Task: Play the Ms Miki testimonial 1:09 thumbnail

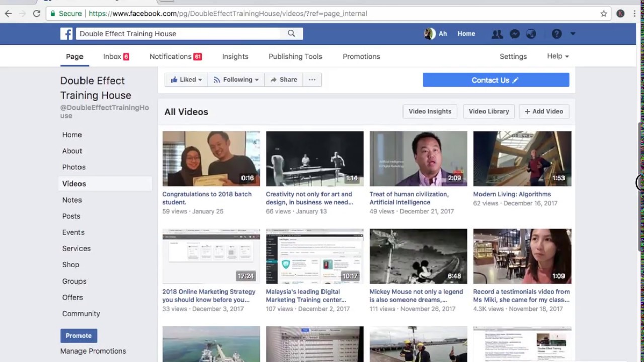Action: point(522,256)
